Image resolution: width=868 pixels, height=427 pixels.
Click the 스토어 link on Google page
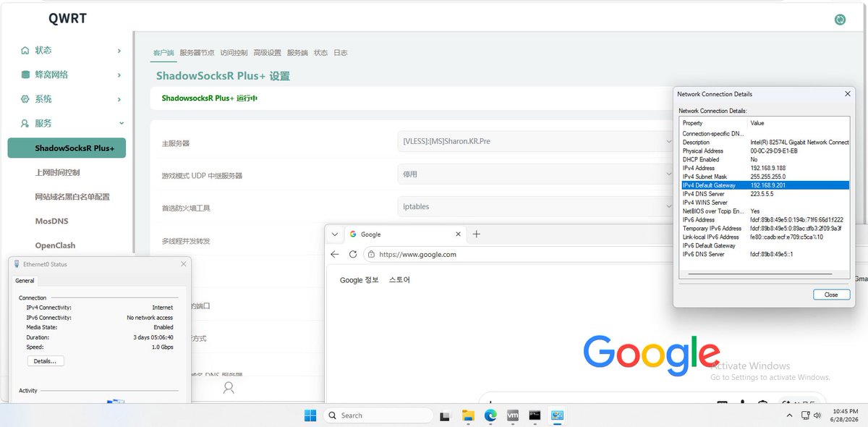399,280
